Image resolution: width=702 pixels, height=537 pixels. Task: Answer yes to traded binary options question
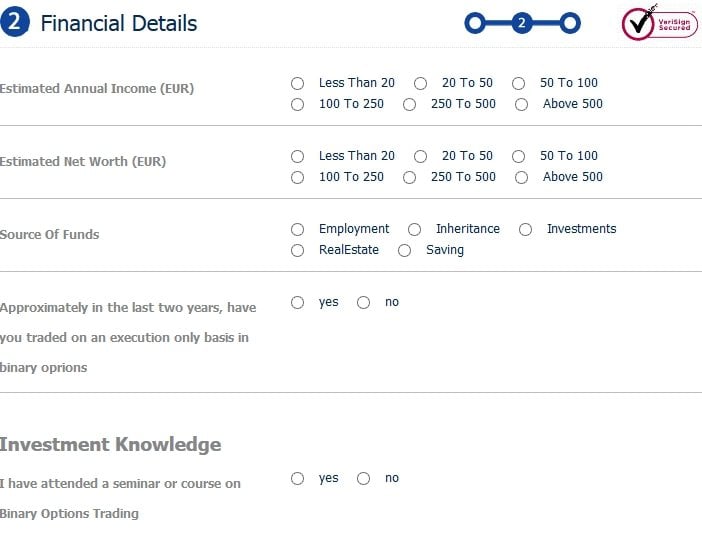click(x=297, y=302)
